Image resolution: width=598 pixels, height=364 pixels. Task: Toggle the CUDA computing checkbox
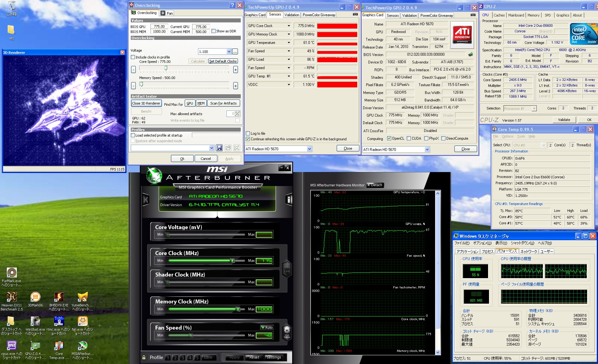click(409, 138)
